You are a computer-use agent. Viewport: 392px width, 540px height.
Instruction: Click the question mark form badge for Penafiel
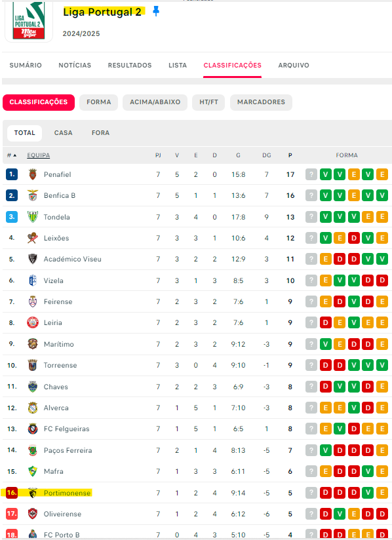point(311,174)
